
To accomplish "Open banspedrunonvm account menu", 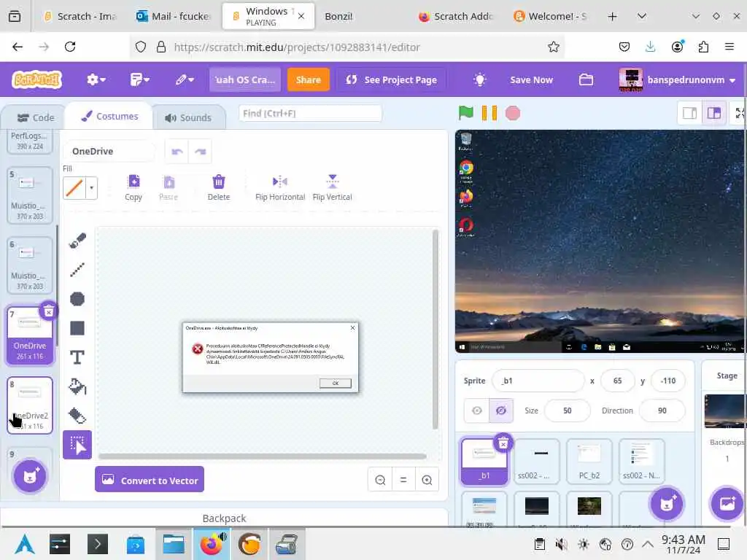I will click(x=678, y=79).
